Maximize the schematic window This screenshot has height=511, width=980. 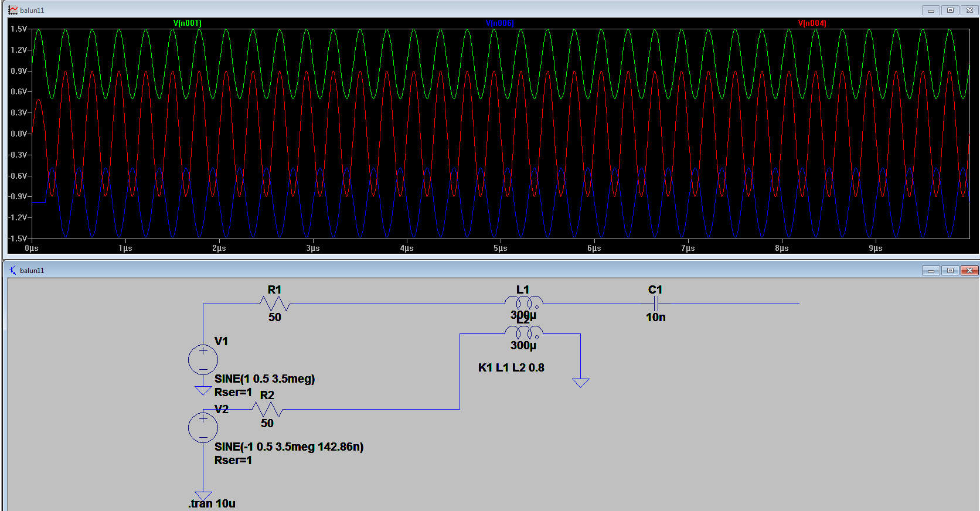(x=950, y=270)
